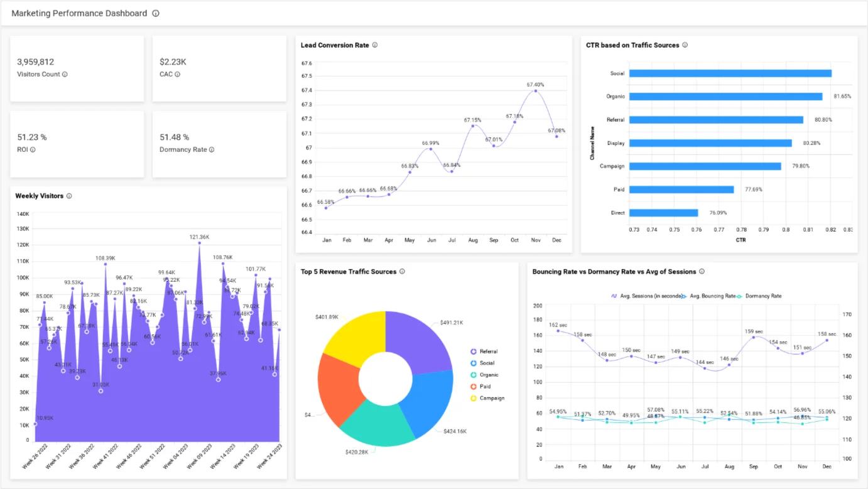868x489 pixels.
Task: Click the $491.21K pie label
Action: tap(451, 323)
